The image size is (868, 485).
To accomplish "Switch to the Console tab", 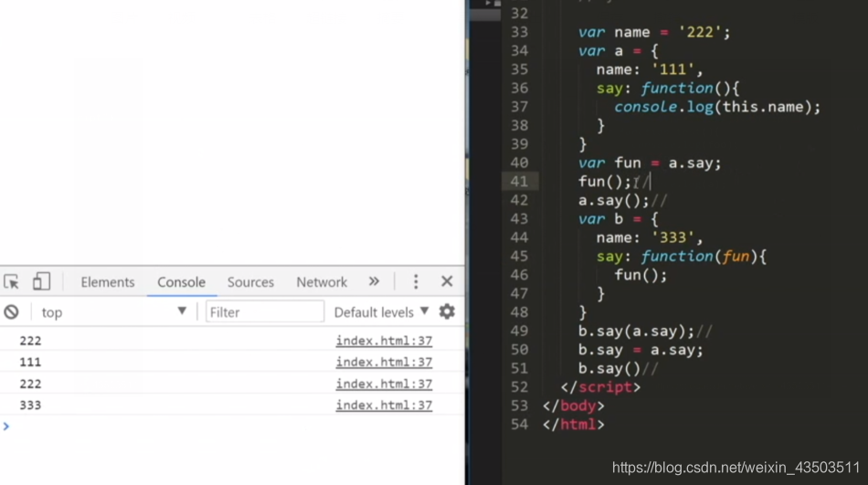I will (181, 282).
